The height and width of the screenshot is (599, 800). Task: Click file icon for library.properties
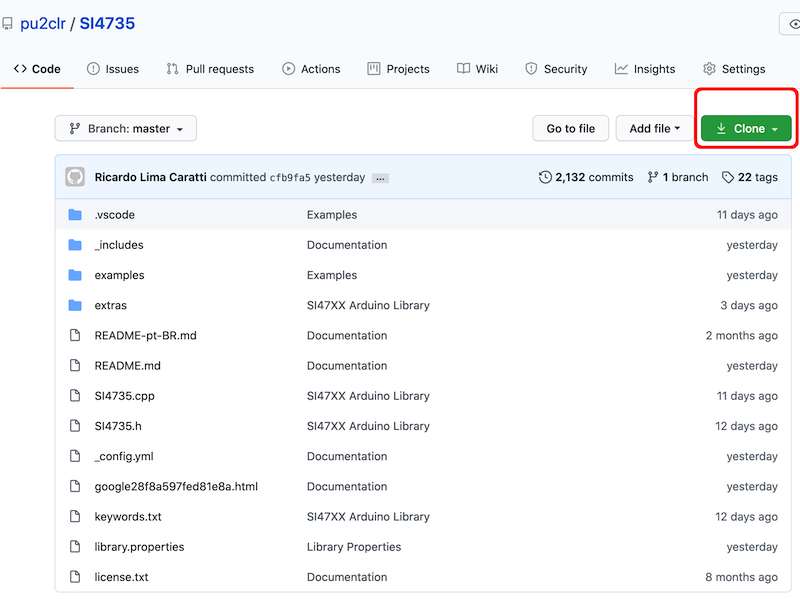point(75,546)
